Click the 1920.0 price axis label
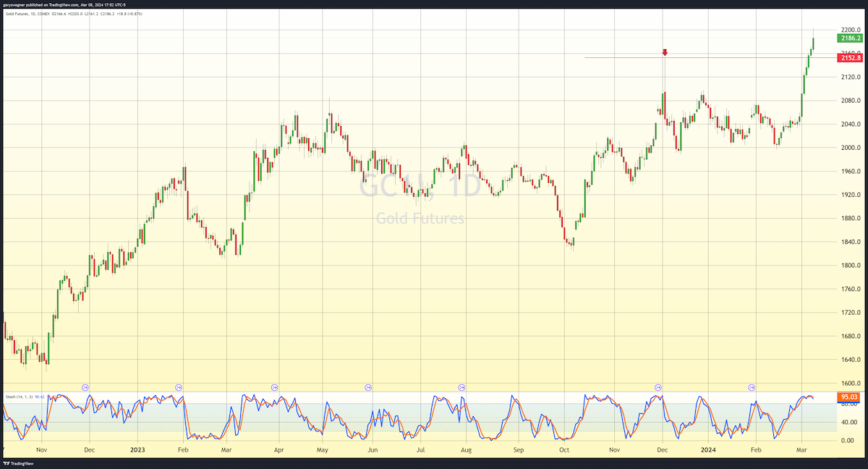868x469 pixels. click(850, 195)
